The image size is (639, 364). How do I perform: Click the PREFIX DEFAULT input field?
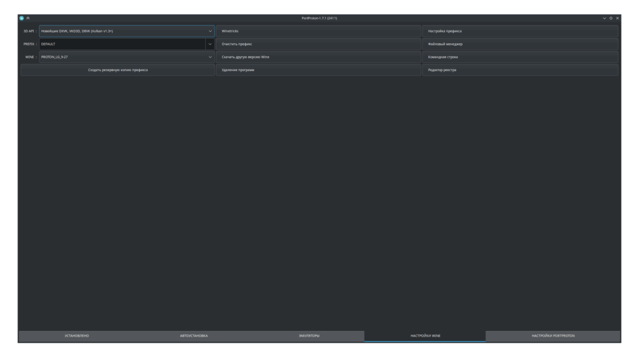[122, 44]
